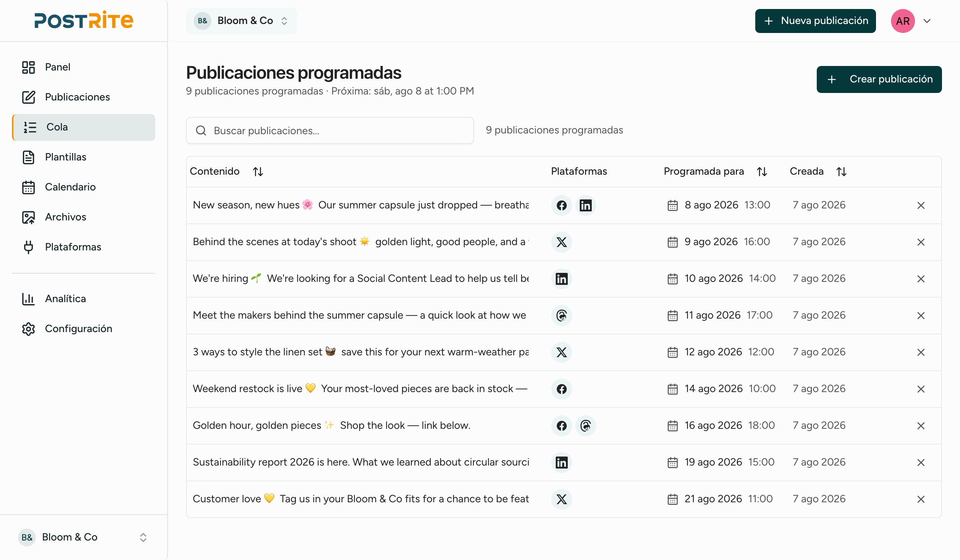Open the Bloom & Co workspace switcher in the top bar

(241, 21)
